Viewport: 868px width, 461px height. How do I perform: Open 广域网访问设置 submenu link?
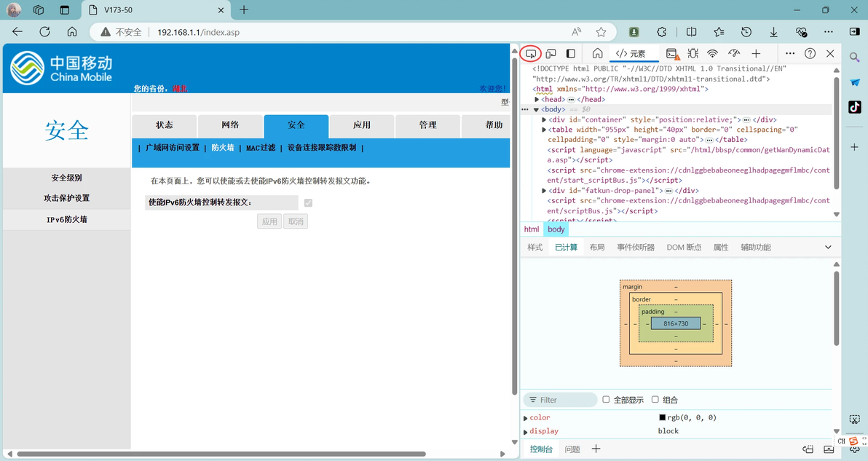172,148
